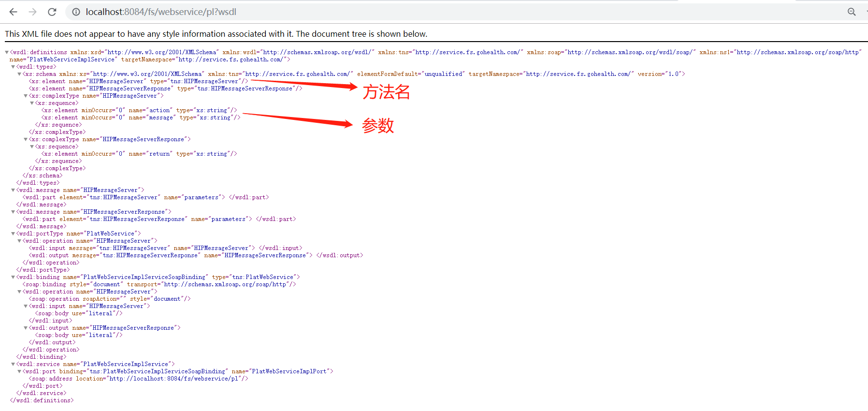The image size is (868, 411).
Task: Collapse wsdl:operation inside the wsdl:binding
Action: (x=19, y=292)
